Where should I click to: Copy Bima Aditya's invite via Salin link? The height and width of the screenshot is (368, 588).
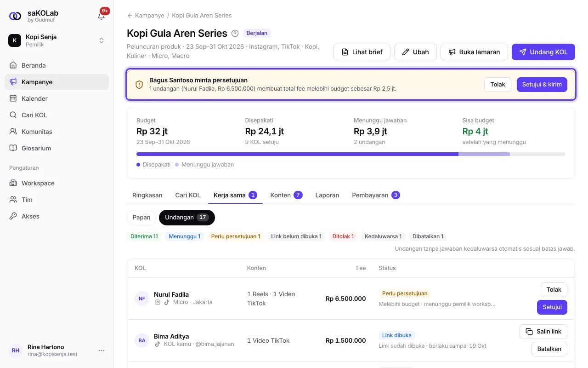pos(543,332)
